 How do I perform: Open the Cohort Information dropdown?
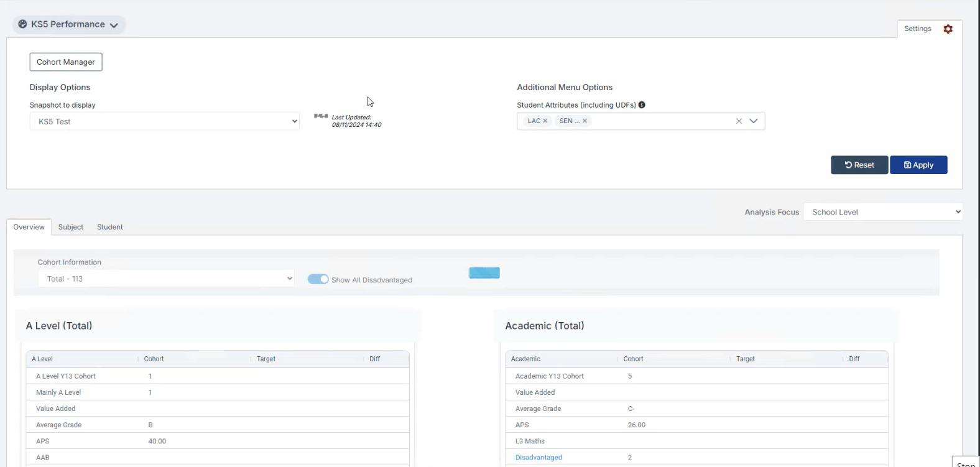pyautogui.click(x=165, y=279)
